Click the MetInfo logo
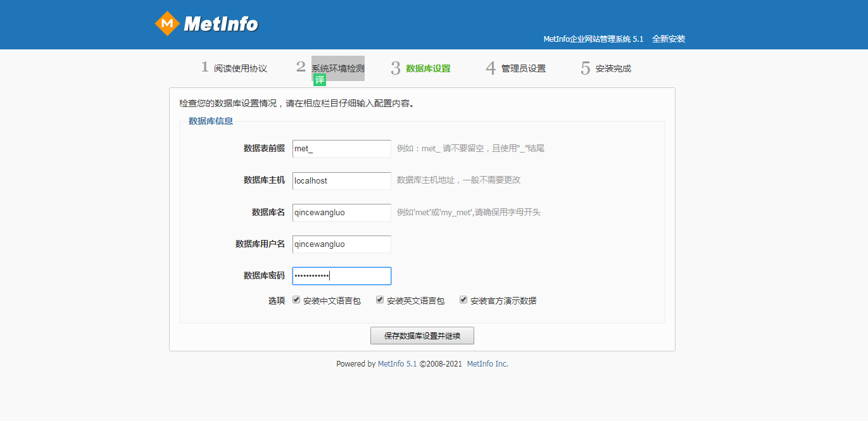 (206, 23)
